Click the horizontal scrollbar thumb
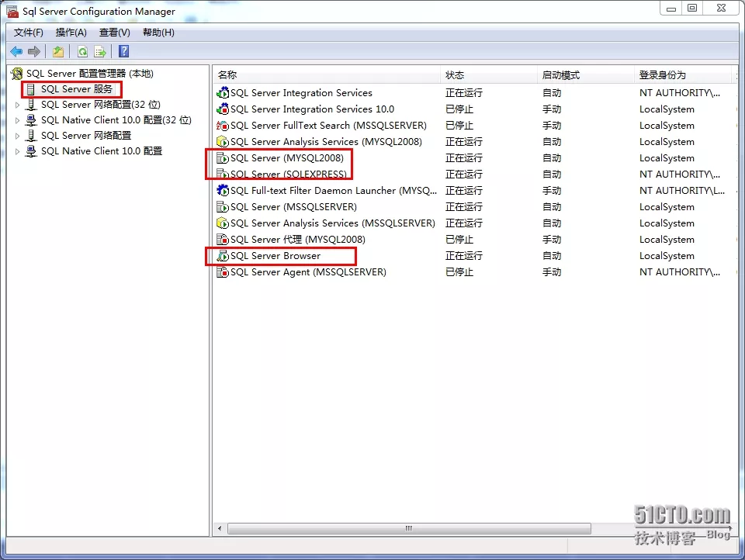Viewport: 745px width, 560px height. [x=409, y=528]
